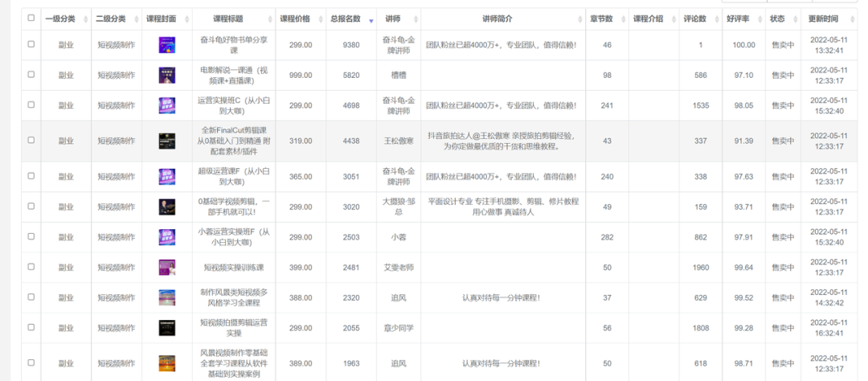Open cover thumbnail of 0基础学视频剪辑

tap(166, 207)
